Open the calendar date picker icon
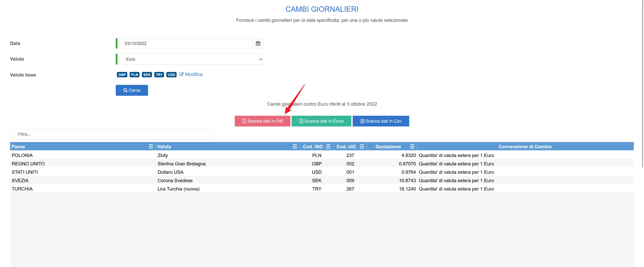 tap(258, 43)
